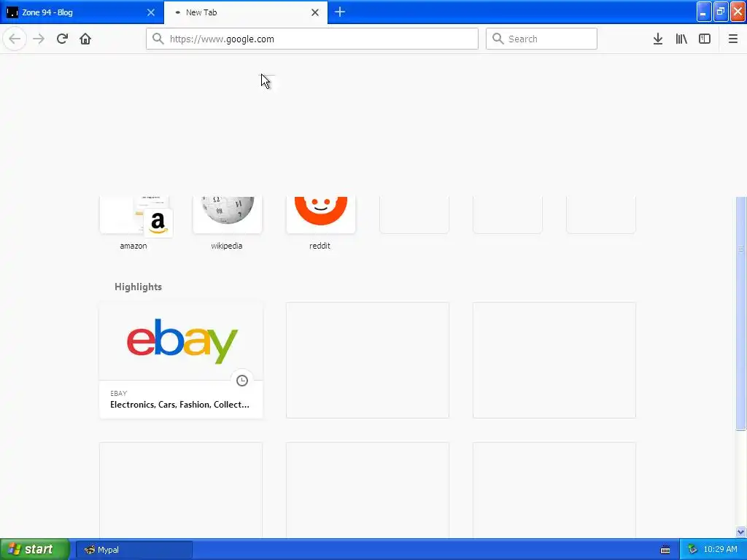747x560 pixels.
Task: Click the 10:29 AM clock
Action: 720,550
